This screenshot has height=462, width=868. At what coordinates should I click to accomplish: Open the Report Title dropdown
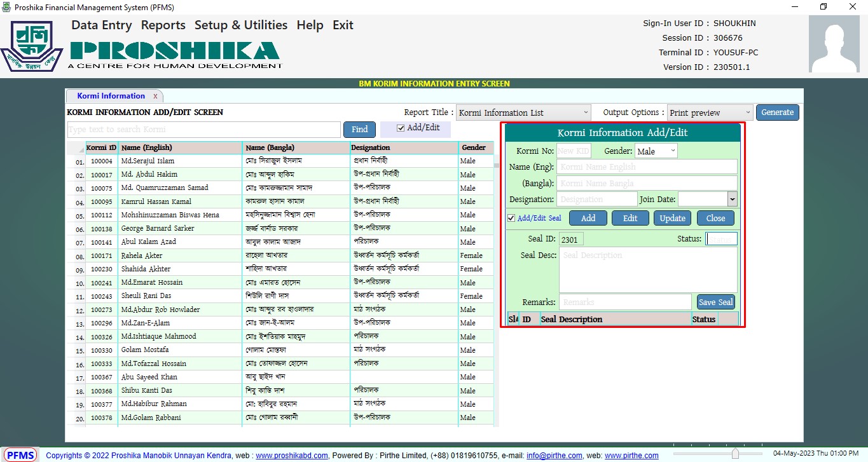click(x=523, y=112)
